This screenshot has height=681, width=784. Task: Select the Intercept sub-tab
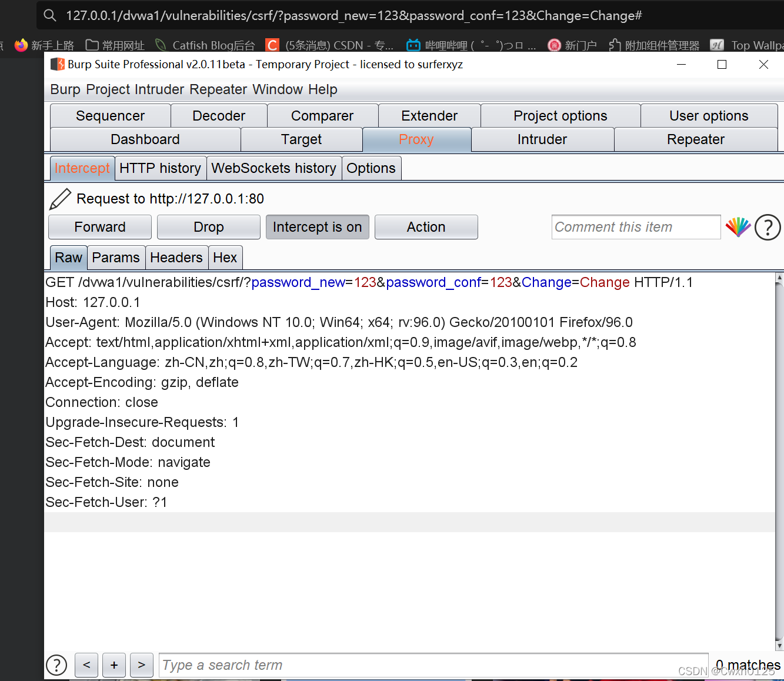[82, 168]
